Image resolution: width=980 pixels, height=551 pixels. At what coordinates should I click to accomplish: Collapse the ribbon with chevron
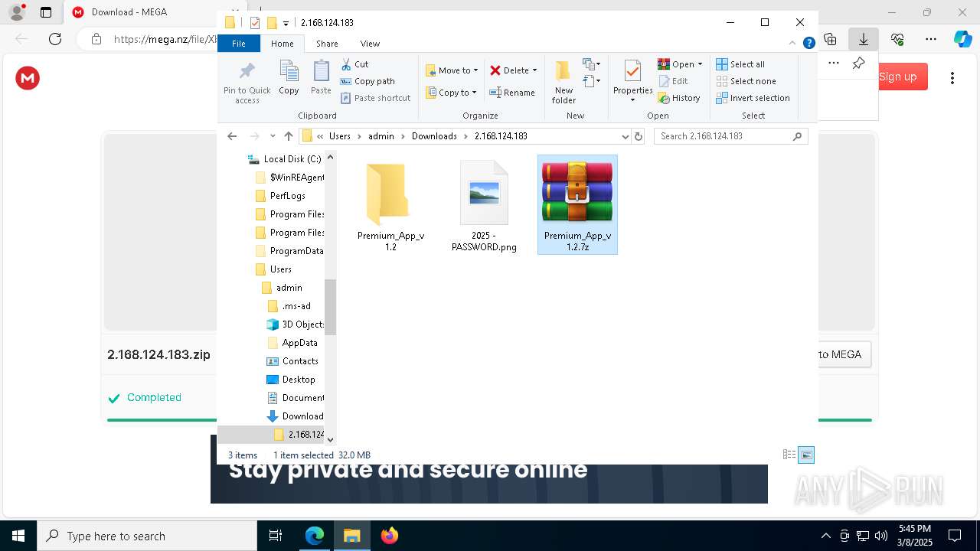click(x=793, y=43)
